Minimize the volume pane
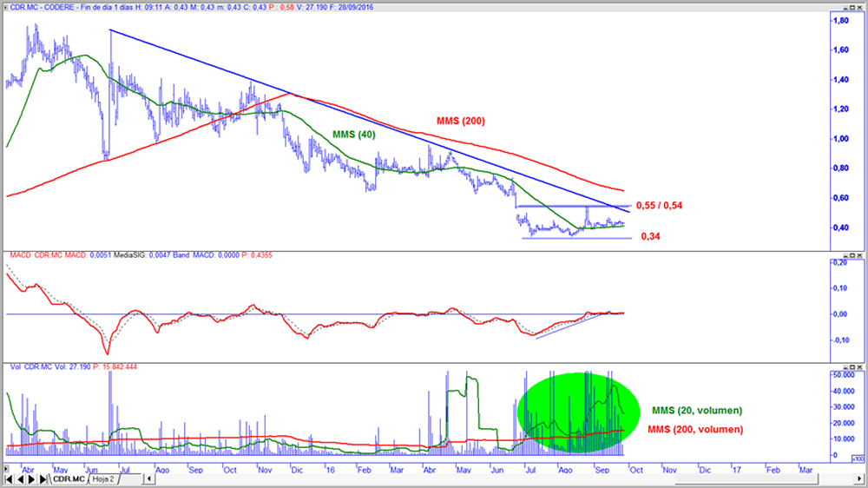 pos(845,366)
